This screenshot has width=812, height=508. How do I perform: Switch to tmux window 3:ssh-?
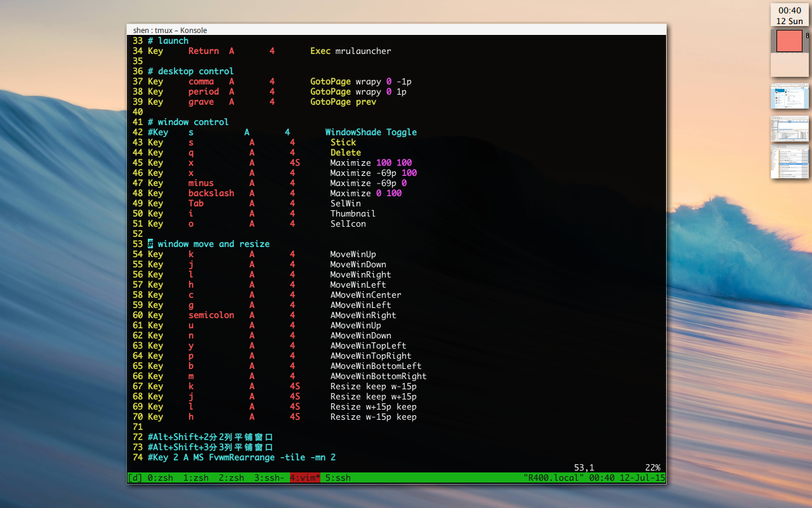270,478
